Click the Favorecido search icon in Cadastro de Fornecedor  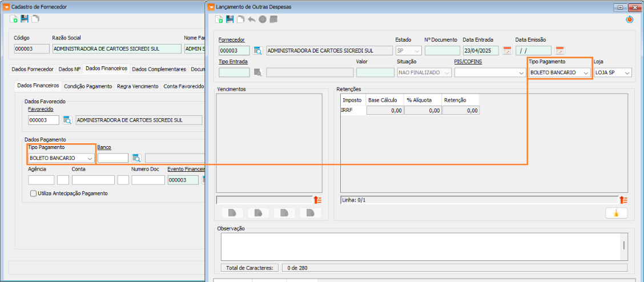[67, 120]
